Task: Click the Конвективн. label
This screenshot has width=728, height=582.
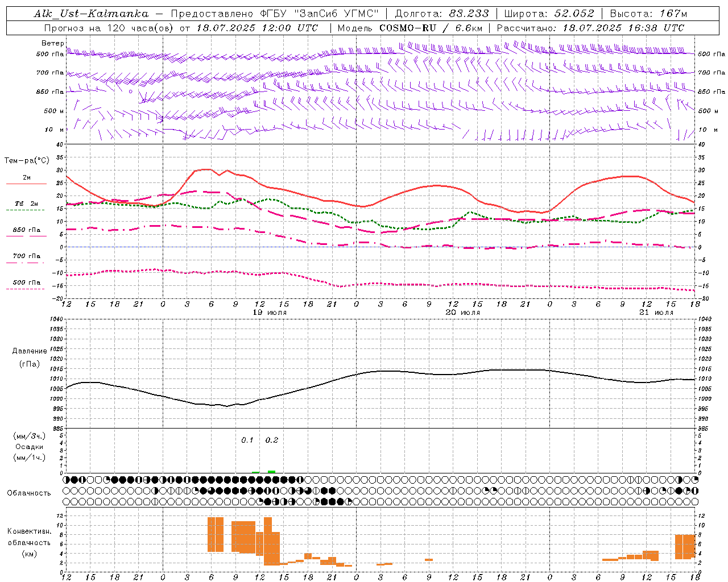Action: click(x=30, y=531)
